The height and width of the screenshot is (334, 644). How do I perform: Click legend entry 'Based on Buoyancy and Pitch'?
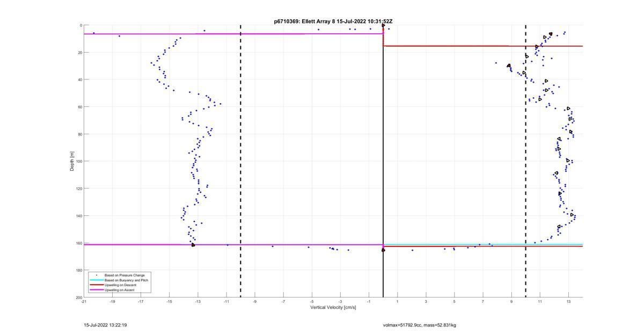click(127, 280)
